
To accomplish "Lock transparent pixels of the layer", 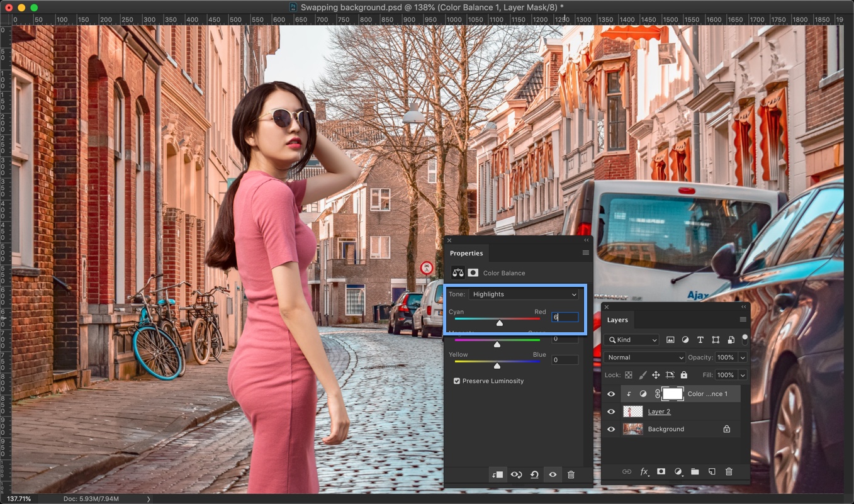I will click(x=628, y=375).
